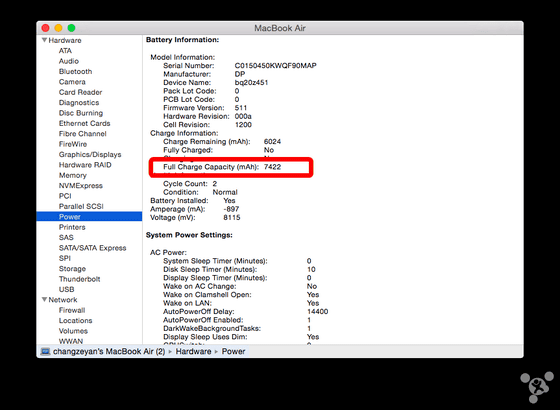The image size is (560, 410).
Task: Click Hardware in the path bar
Action: tap(193, 351)
